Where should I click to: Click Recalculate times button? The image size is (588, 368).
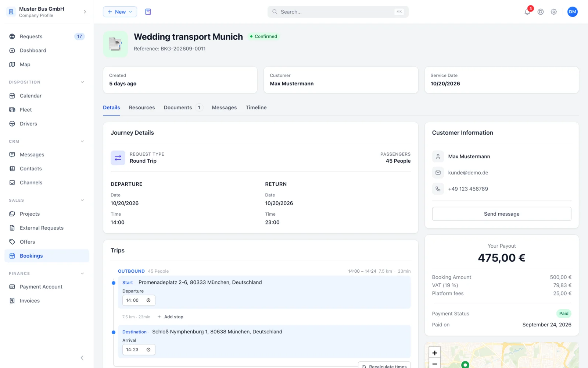(x=384, y=365)
